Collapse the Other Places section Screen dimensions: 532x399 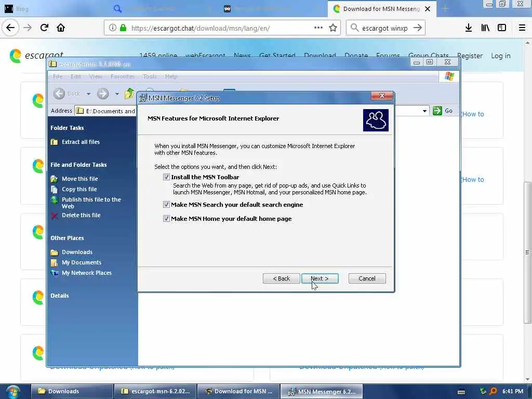click(x=67, y=238)
